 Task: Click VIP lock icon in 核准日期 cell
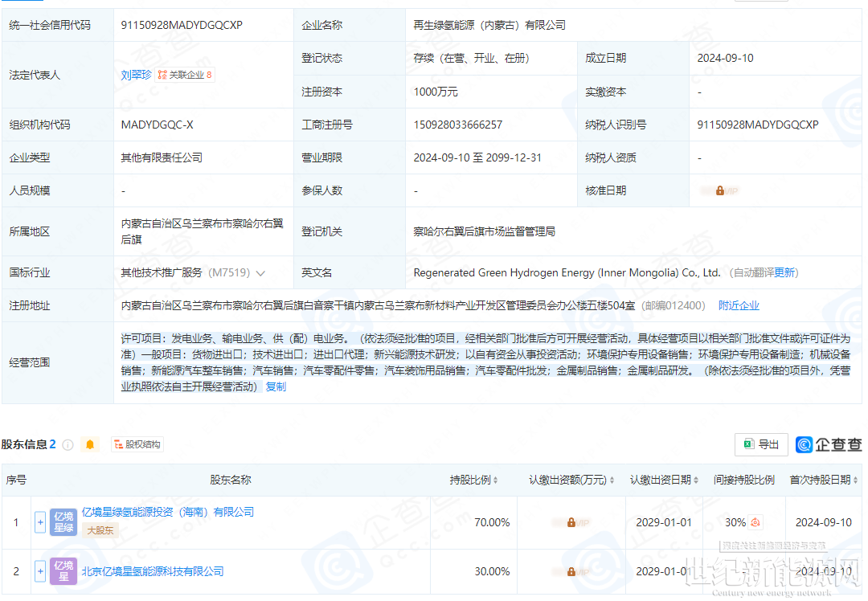click(x=719, y=191)
